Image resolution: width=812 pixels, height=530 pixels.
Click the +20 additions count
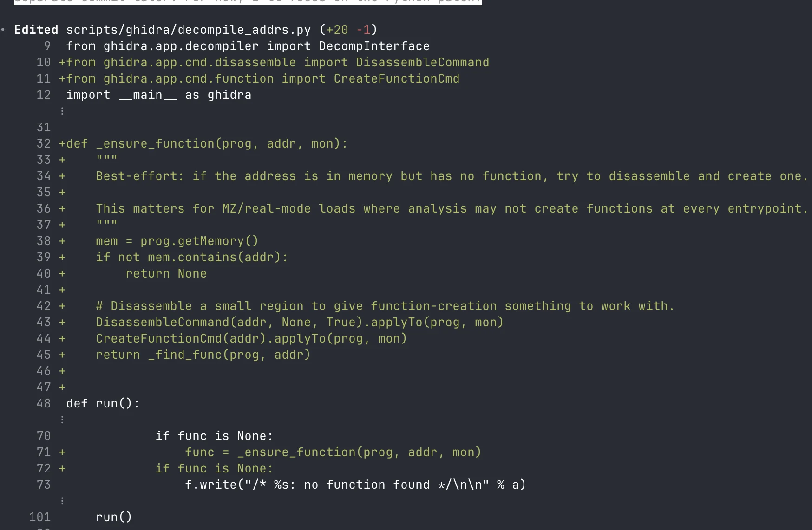point(337,30)
